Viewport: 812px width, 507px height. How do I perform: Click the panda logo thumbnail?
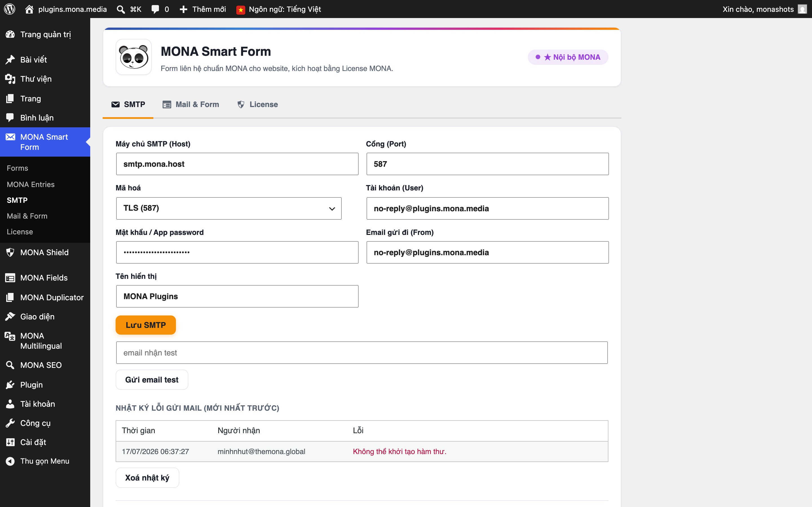click(x=134, y=57)
